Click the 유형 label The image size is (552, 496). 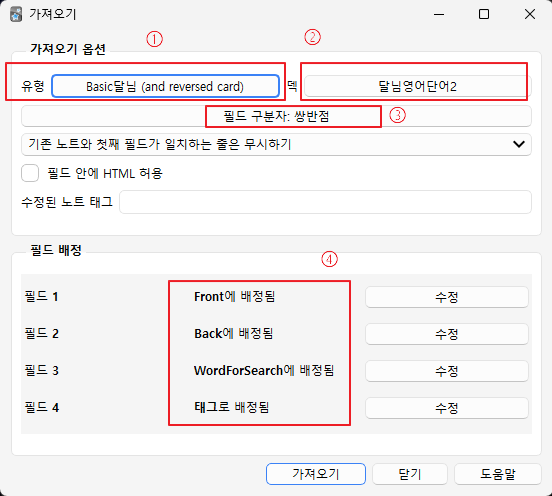[33, 86]
